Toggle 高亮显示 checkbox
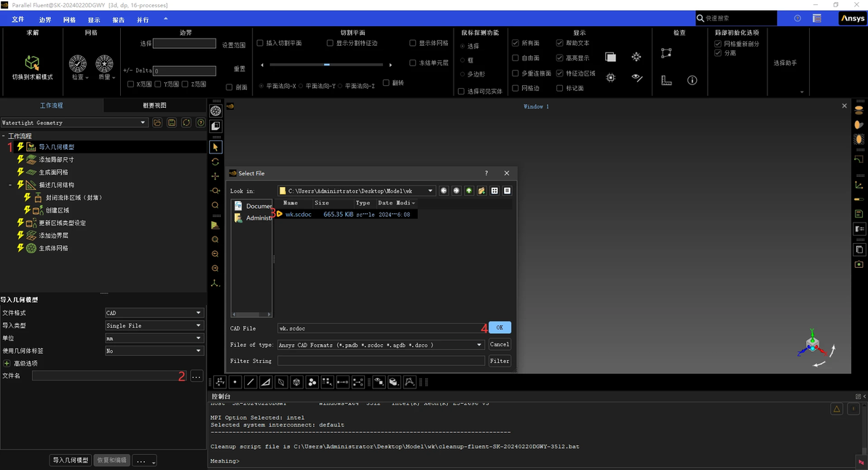868x470 pixels. coord(560,58)
